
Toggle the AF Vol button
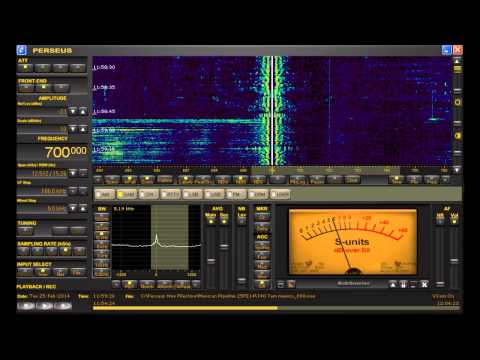(x=454, y=219)
